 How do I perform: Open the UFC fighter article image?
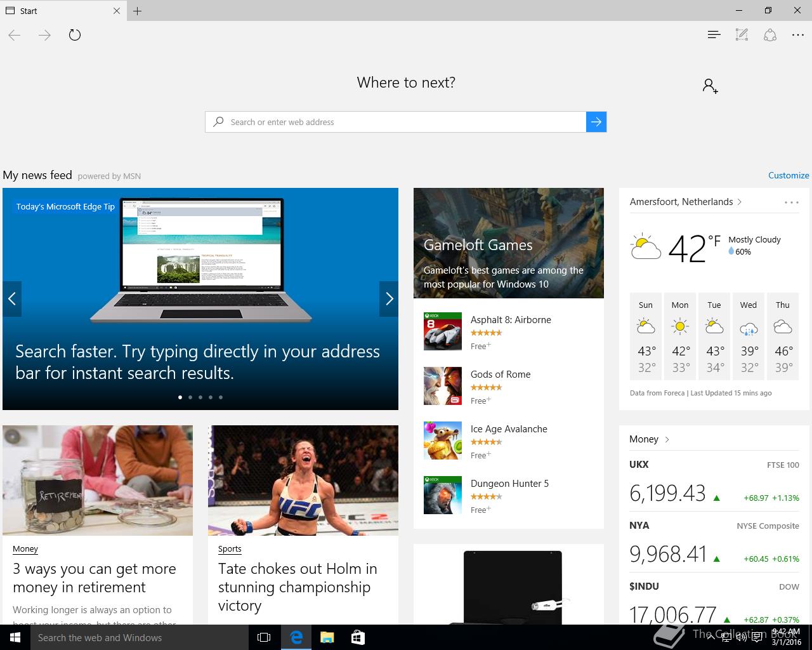pos(303,481)
